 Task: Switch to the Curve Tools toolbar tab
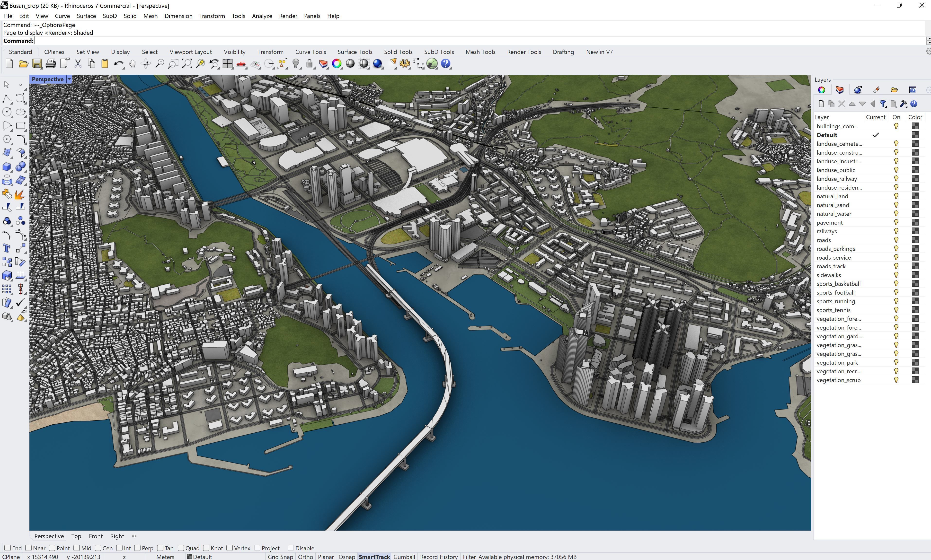310,52
